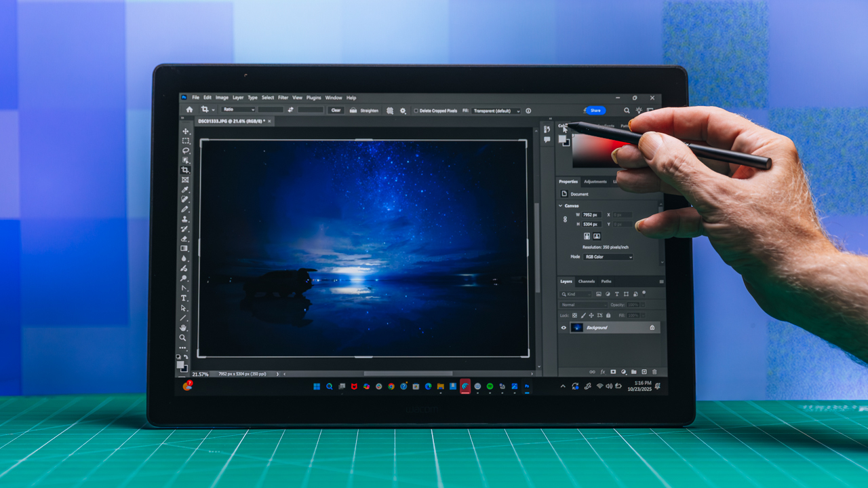Create a new layer in Layers panel

click(x=644, y=371)
